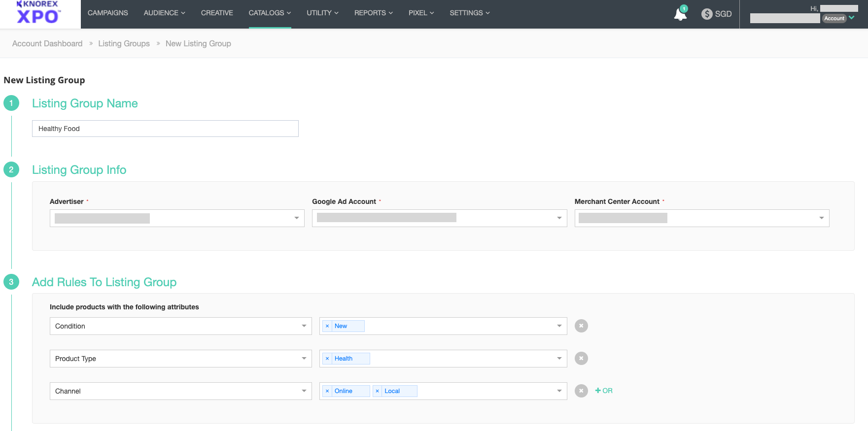Expand the Advertiser dropdown
This screenshot has height=431, width=868.
point(296,218)
